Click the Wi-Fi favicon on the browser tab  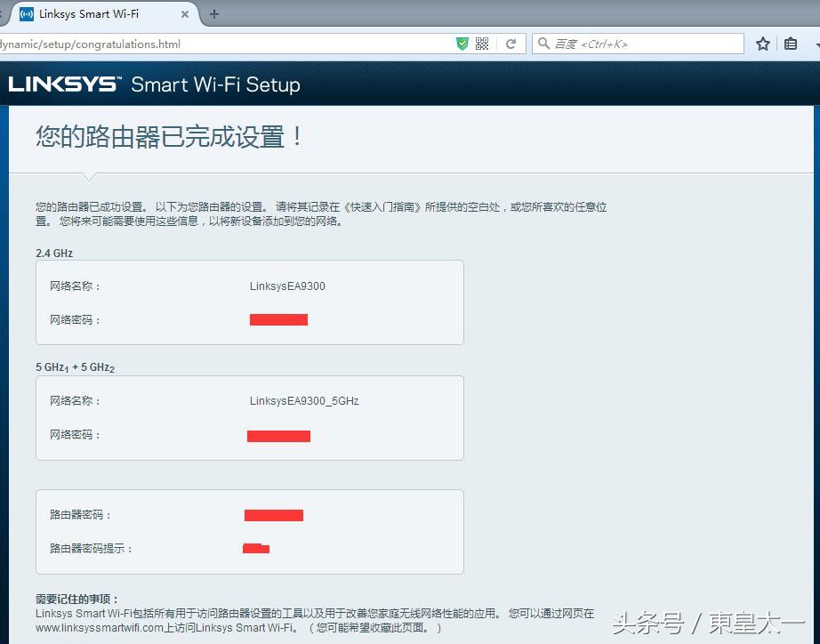click(x=26, y=13)
